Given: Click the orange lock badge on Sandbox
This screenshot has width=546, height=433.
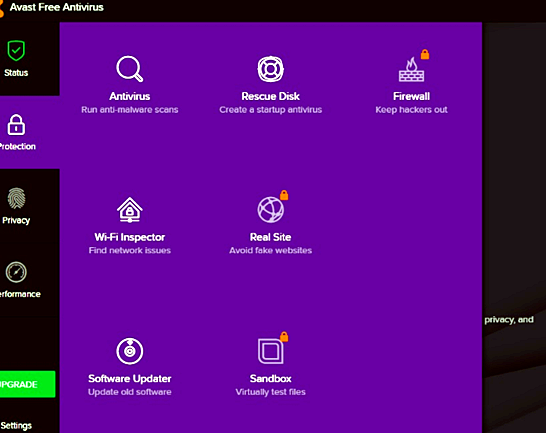Looking at the screenshot, I should click(x=284, y=337).
